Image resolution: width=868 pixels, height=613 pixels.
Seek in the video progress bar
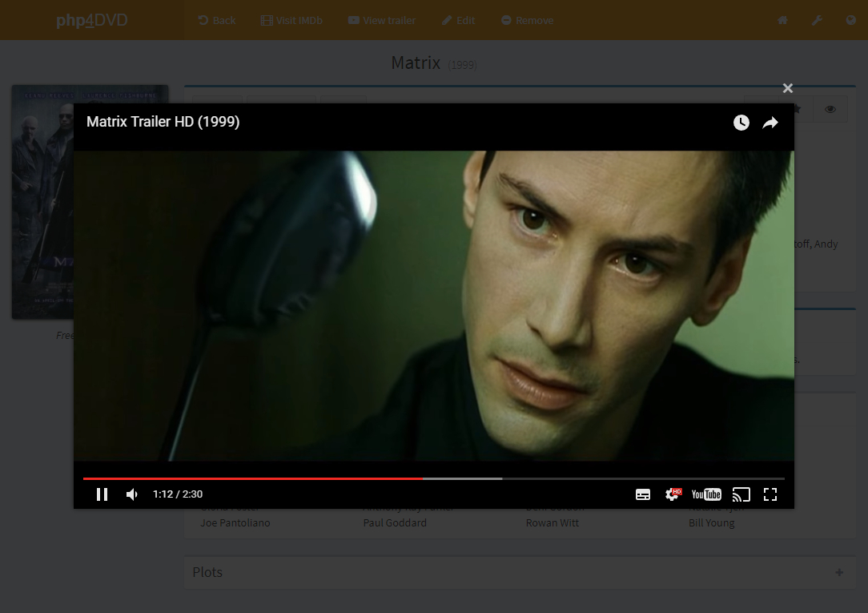433,478
